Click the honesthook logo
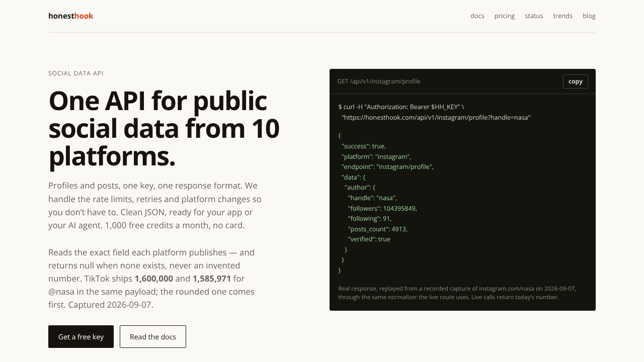Viewport: 644px width, 362px height. [x=71, y=16]
